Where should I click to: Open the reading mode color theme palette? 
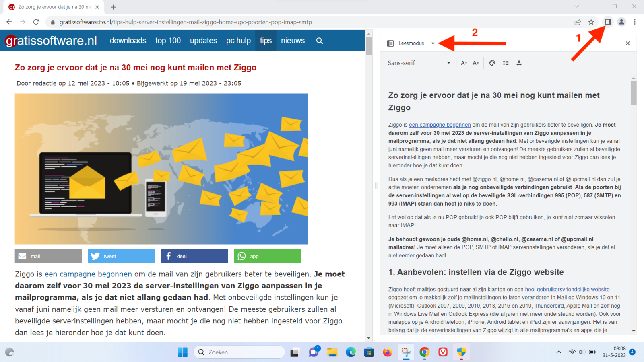(492, 63)
